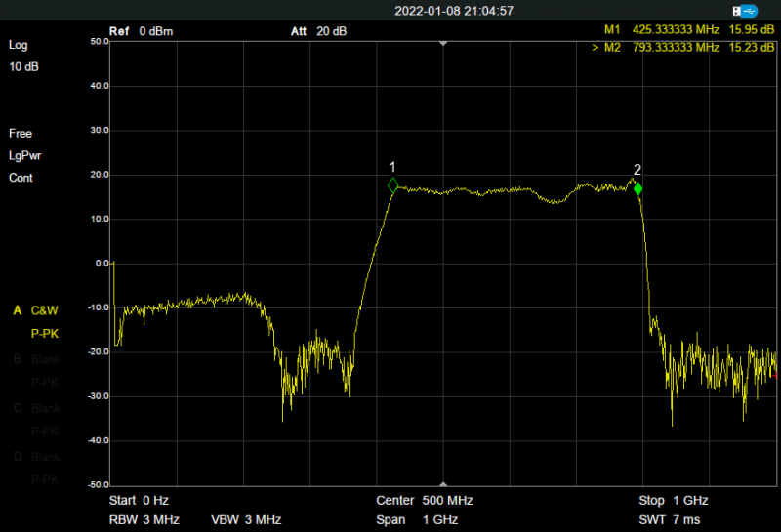Click the Log scale type label
The image size is (781, 532).
[18, 45]
